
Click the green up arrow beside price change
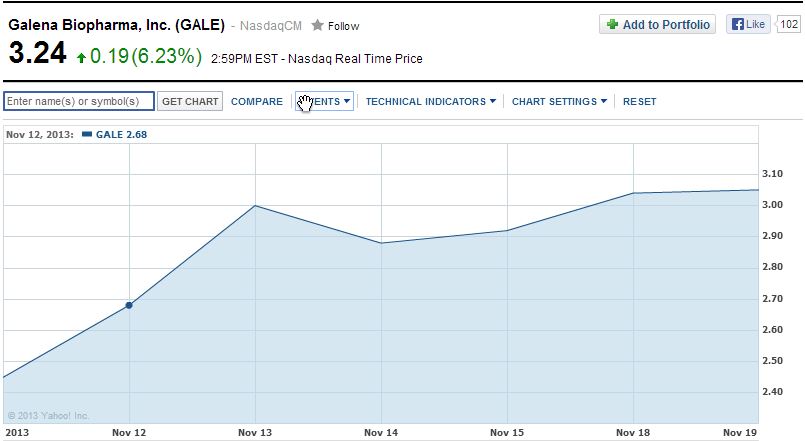pyautogui.click(x=81, y=59)
